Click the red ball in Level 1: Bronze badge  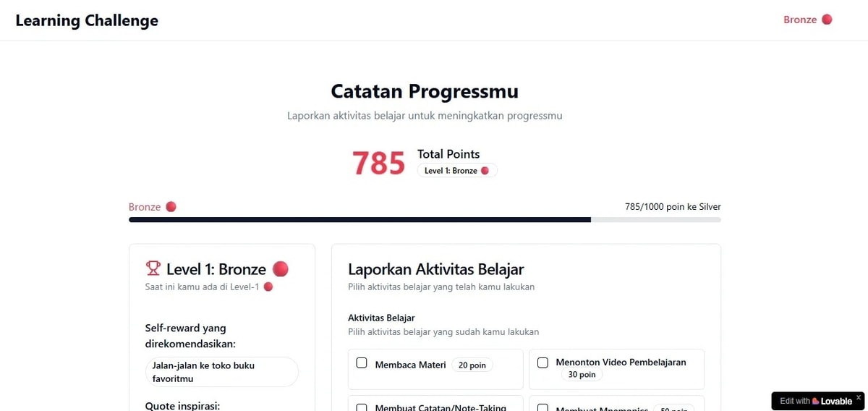point(485,171)
